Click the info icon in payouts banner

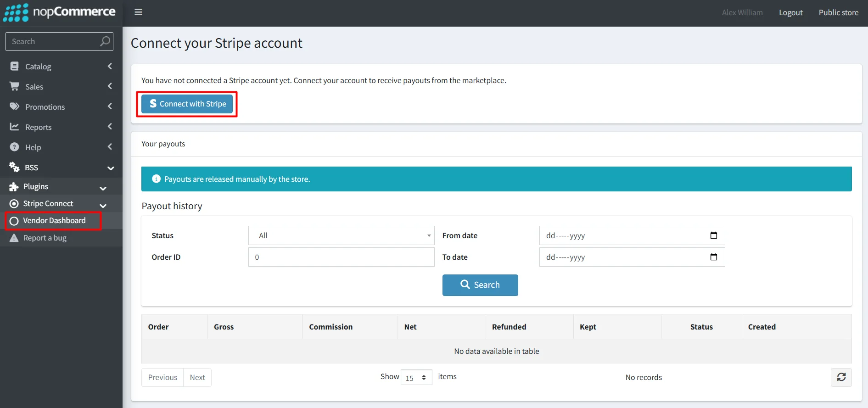click(156, 179)
